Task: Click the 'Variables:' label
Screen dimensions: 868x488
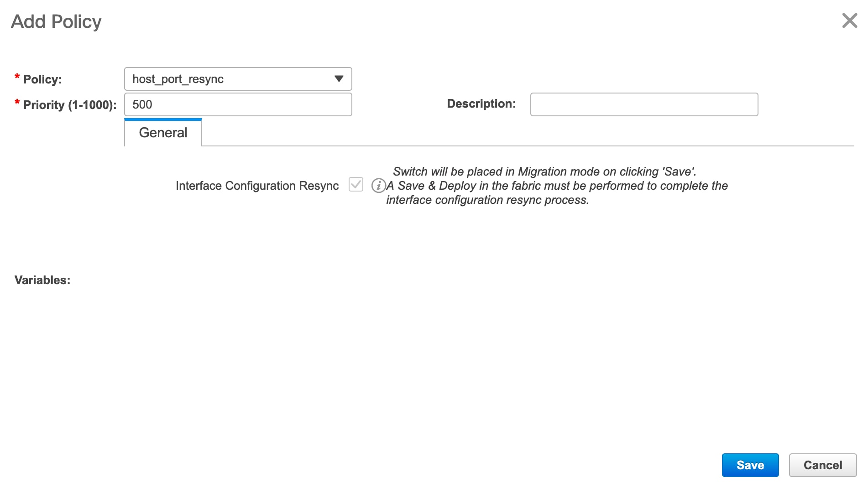Action: pos(42,280)
